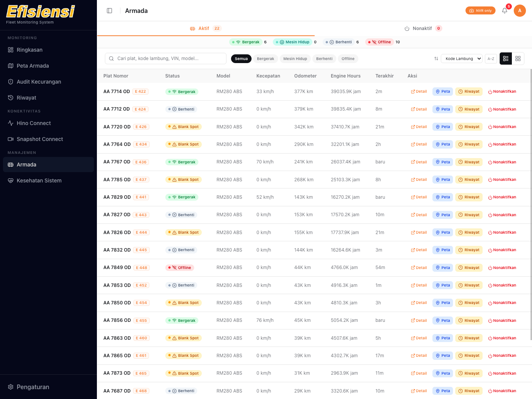Show AA 7714 OD on Peta

pos(443,92)
